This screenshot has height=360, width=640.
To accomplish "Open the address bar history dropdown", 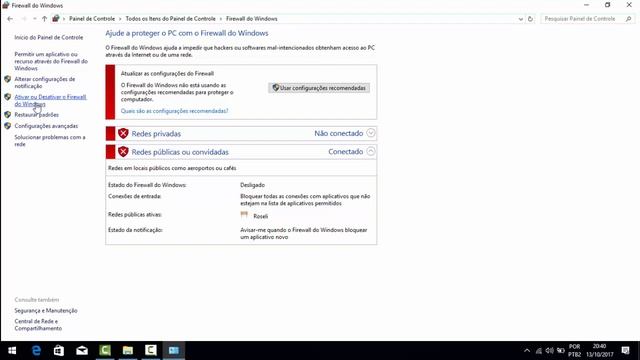I will 520,19.
